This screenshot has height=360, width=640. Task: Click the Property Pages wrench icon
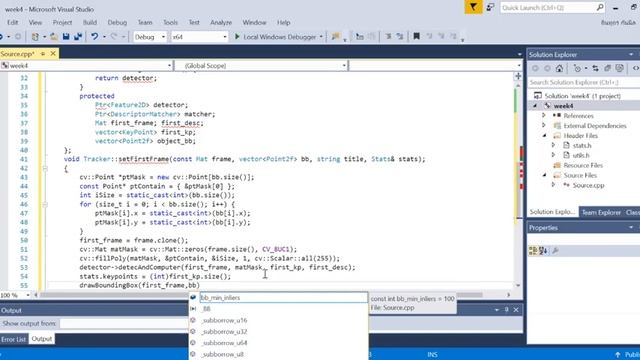pos(555,250)
